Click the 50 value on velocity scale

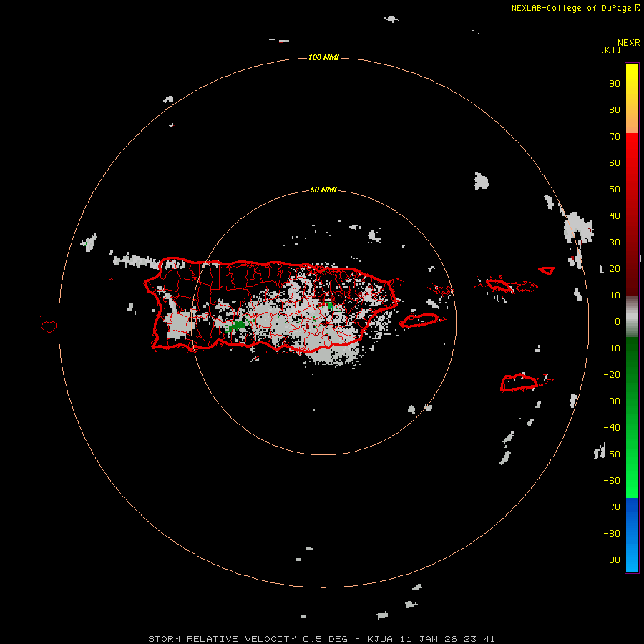615,190
